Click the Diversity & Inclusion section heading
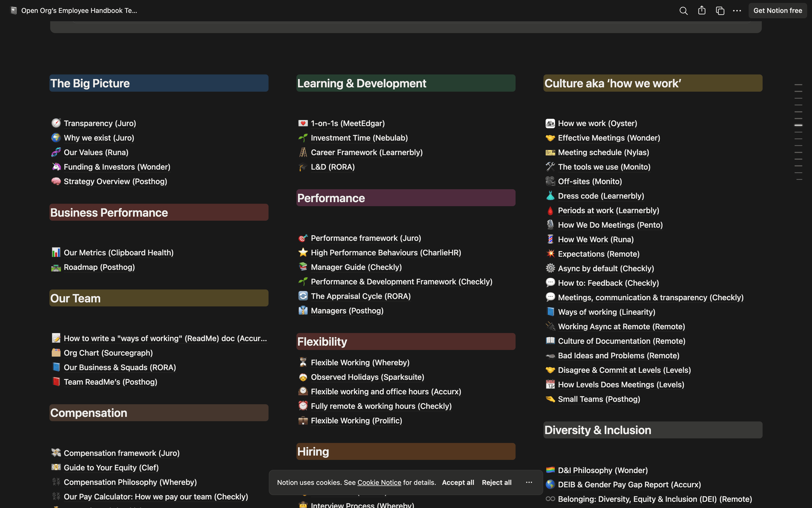This screenshot has height=508, width=812. pos(653,430)
